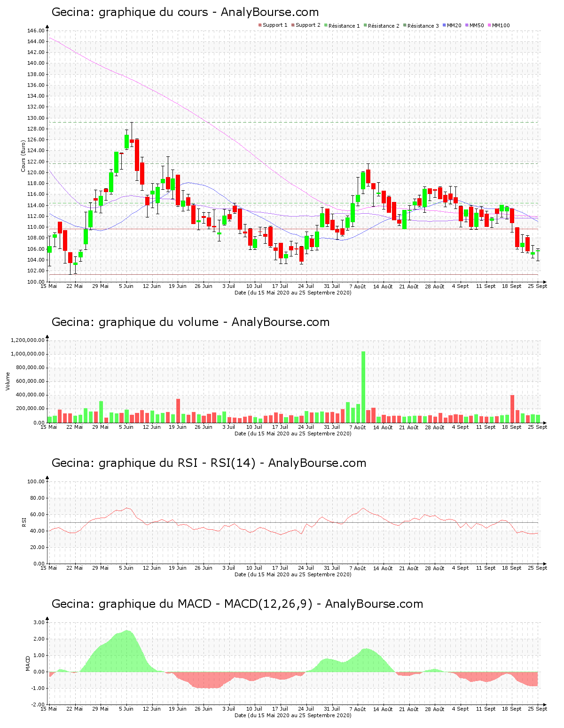Select the Résistance 3 legend label
Image resolution: width=564 pixels, height=728 pixels.
[x=423, y=25]
